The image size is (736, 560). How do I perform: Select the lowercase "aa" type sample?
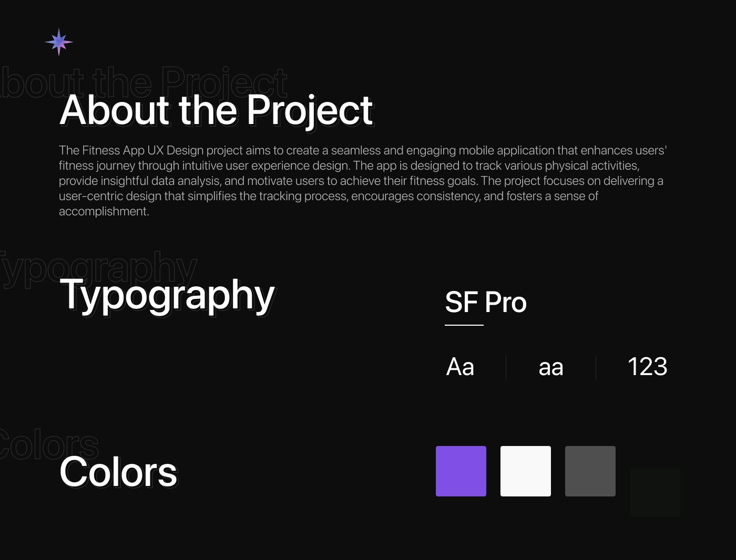click(551, 367)
